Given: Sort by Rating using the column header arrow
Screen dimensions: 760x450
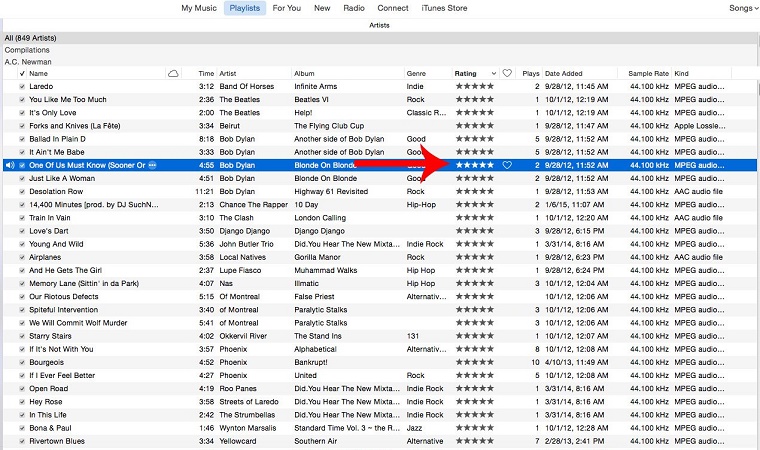Looking at the screenshot, I should point(493,74).
